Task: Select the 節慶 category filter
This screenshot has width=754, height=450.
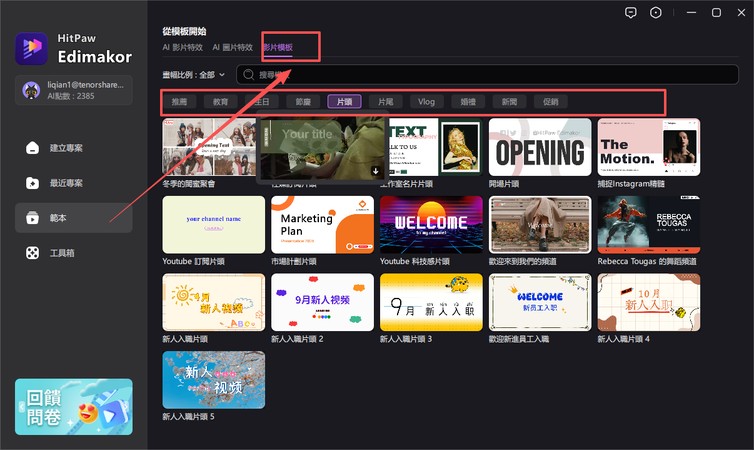Action: (x=303, y=101)
